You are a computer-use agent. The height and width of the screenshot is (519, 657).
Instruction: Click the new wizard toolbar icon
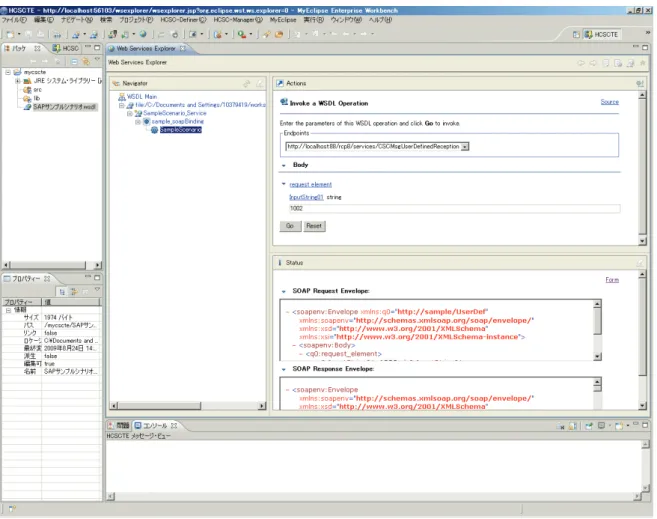point(10,34)
